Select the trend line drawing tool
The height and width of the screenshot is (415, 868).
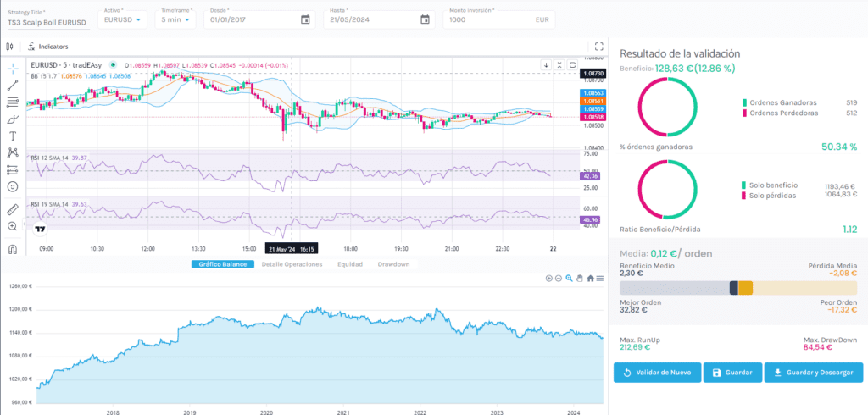point(13,84)
